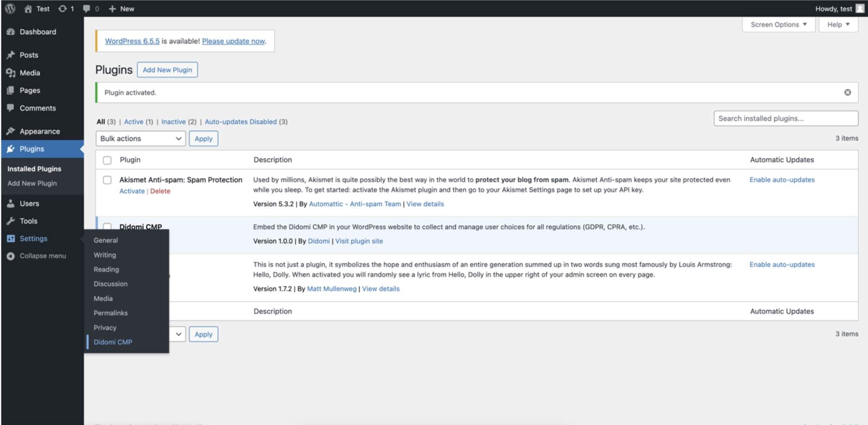Expand the Screen Options panel

tap(778, 24)
